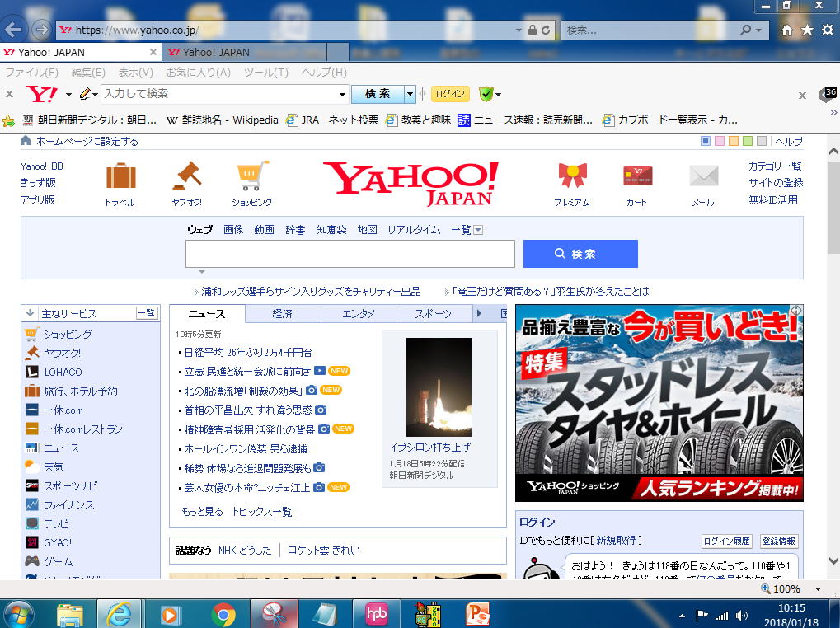840x628 pixels.
Task: Open the ツール(T) menu
Action: tap(265, 73)
